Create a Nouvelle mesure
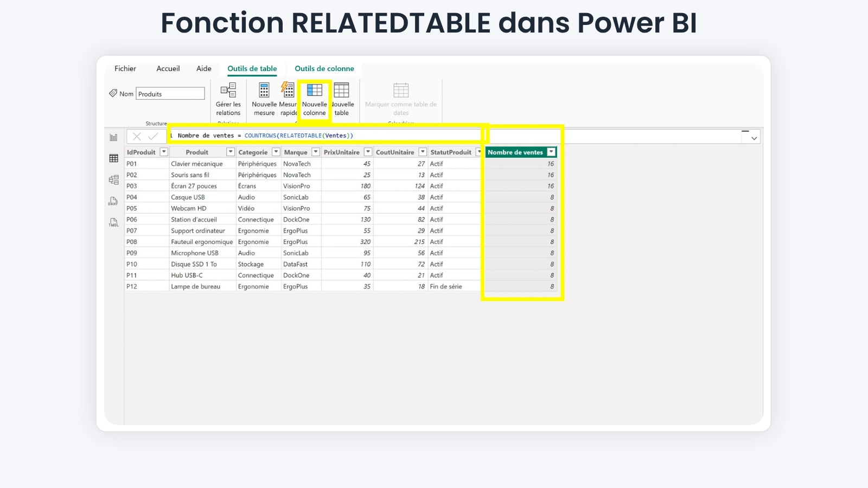This screenshot has width=868, height=488. (264, 99)
